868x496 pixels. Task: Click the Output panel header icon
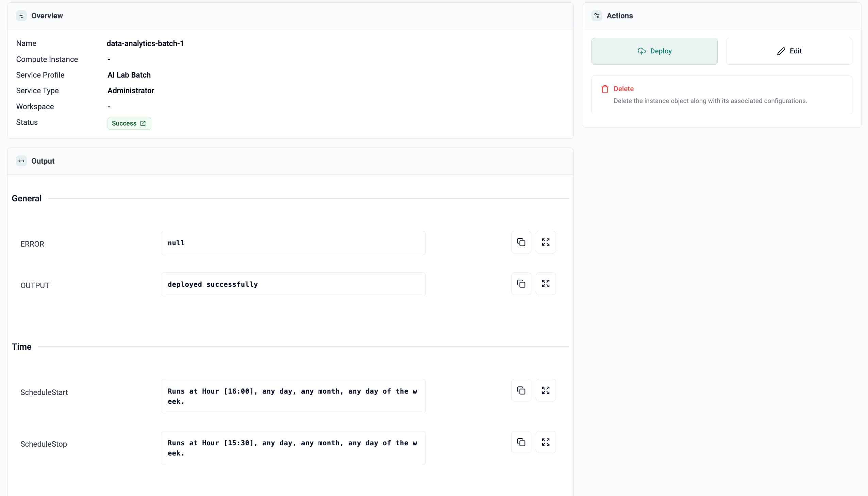pyautogui.click(x=21, y=161)
